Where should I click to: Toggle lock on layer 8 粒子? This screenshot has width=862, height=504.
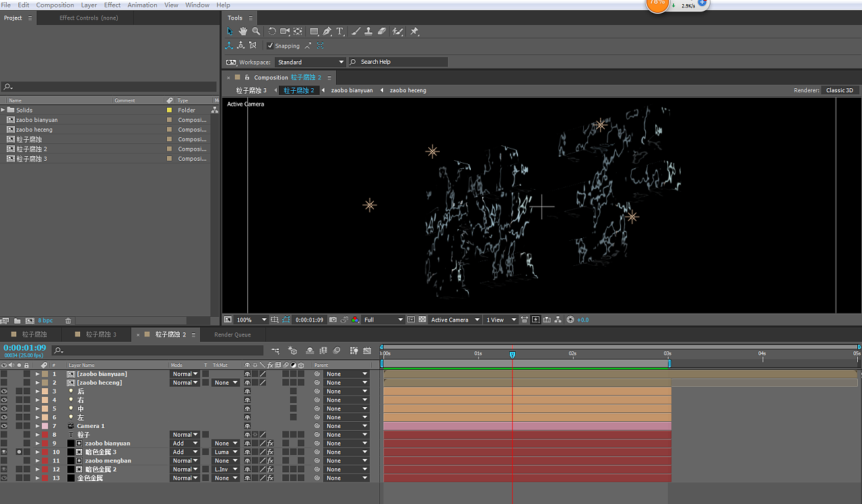[x=27, y=435]
